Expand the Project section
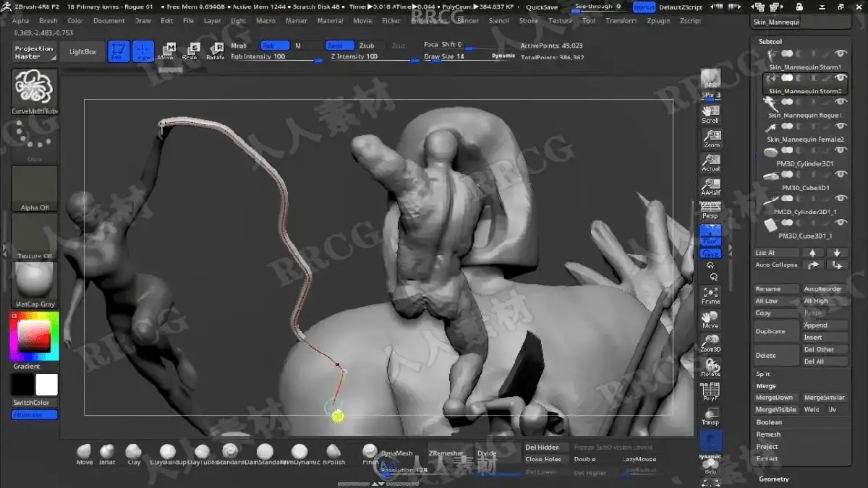 tap(767, 447)
